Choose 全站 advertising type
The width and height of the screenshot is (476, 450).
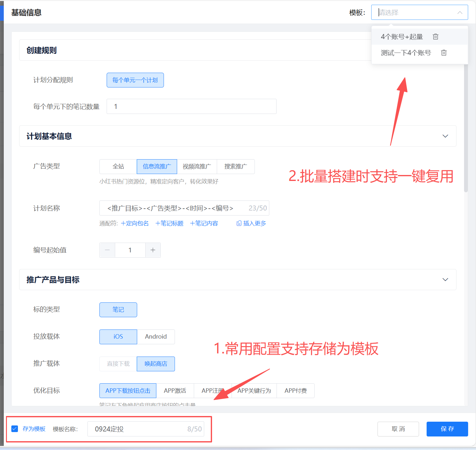pos(118,166)
